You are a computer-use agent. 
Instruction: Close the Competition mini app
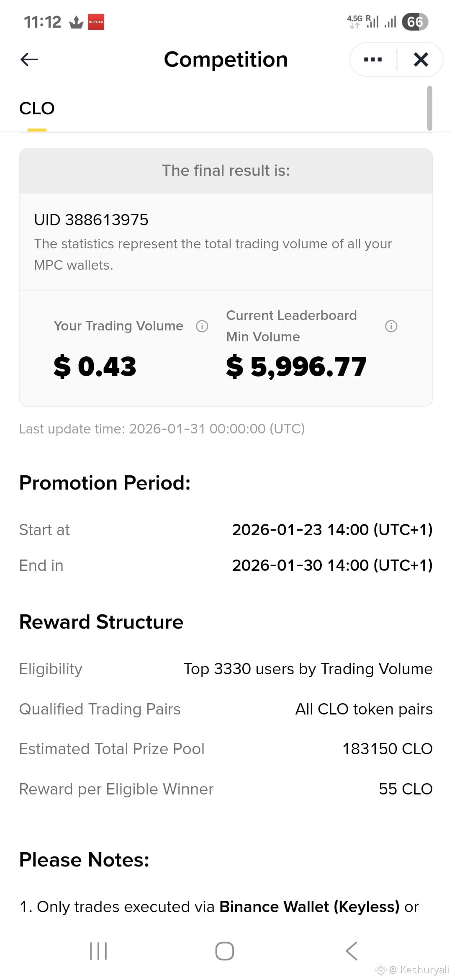pyautogui.click(x=421, y=59)
